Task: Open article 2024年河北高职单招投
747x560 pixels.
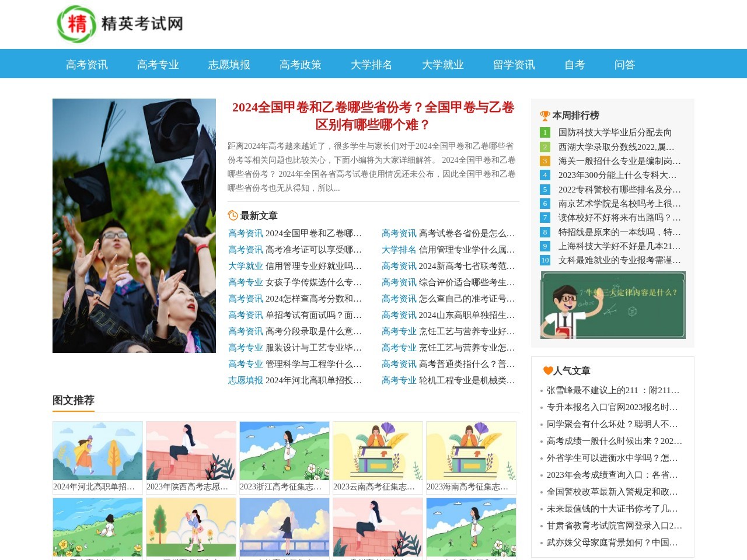Action: pos(313,380)
